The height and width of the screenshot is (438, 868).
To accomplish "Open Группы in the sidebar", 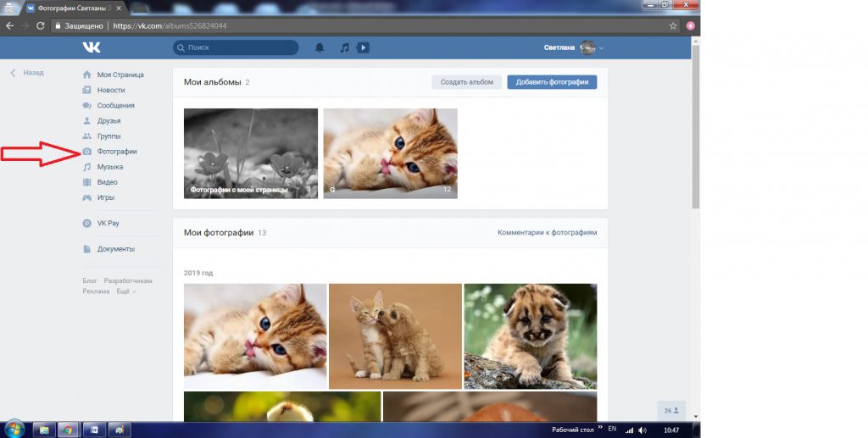I will coord(109,136).
